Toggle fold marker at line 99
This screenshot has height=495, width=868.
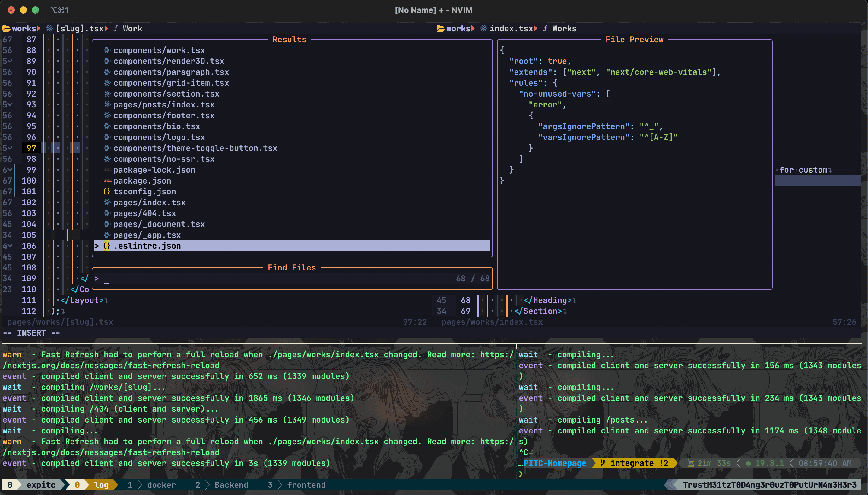point(10,170)
